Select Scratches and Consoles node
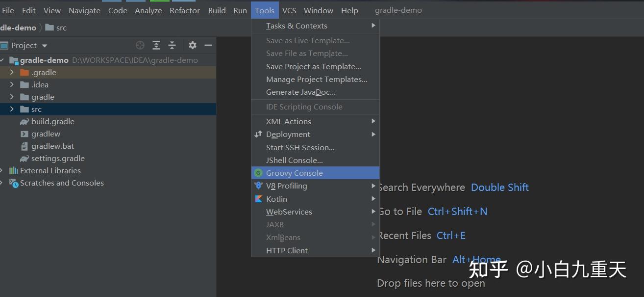 pos(62,183)
